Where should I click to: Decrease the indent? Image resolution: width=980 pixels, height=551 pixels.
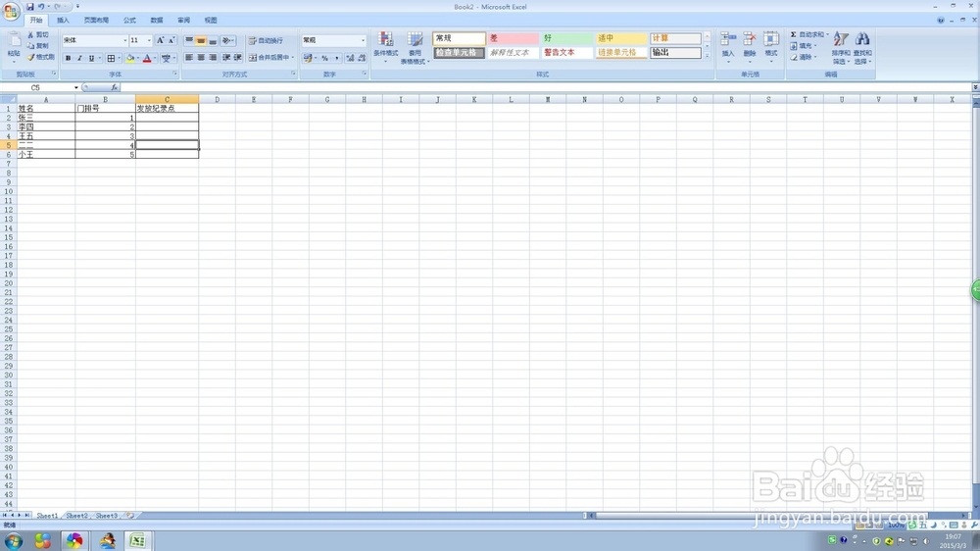click(226, 58)
